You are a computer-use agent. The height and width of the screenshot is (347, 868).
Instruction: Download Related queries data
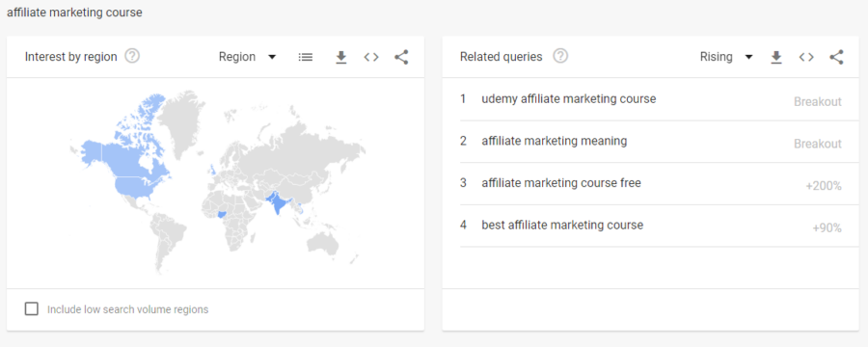click(776, 57)
